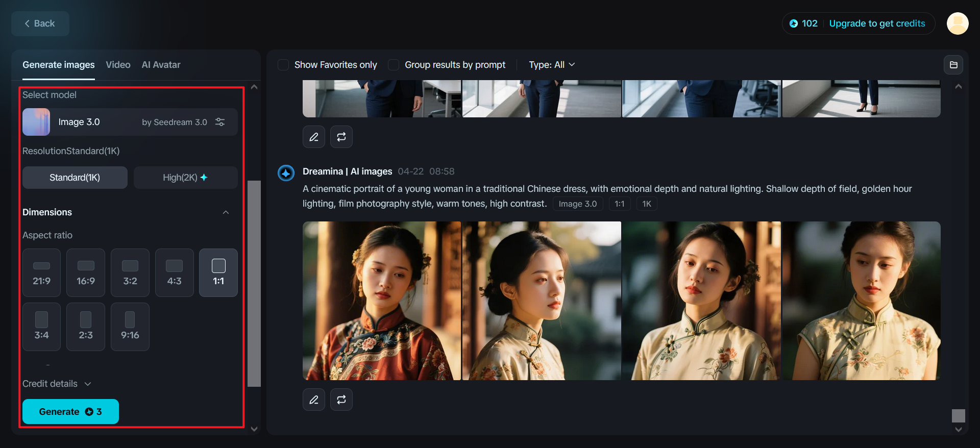980x448 pixels.
Task: Click regenerate icon under the portrait images
Action: click(x=341, y=400)
